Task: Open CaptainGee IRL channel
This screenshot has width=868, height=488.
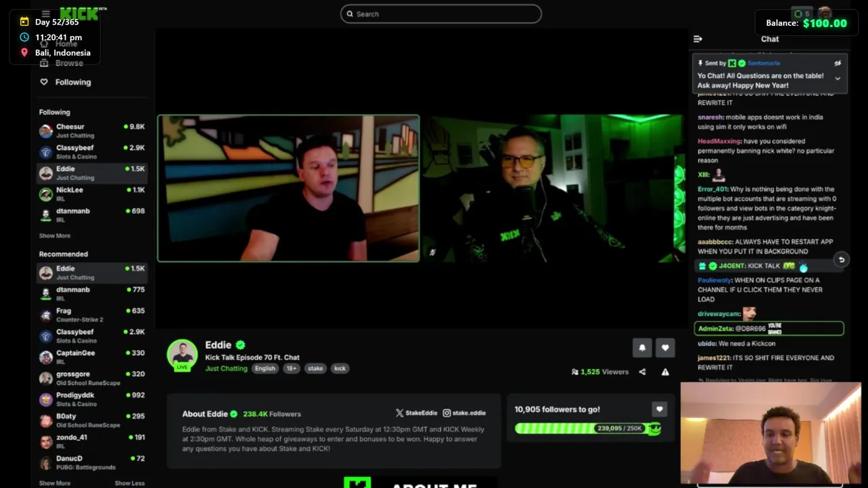Action: (x=92, y=357)
